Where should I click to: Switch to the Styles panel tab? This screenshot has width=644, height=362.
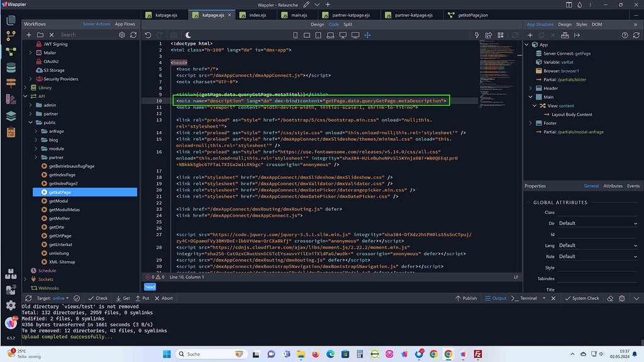point(581,25)
